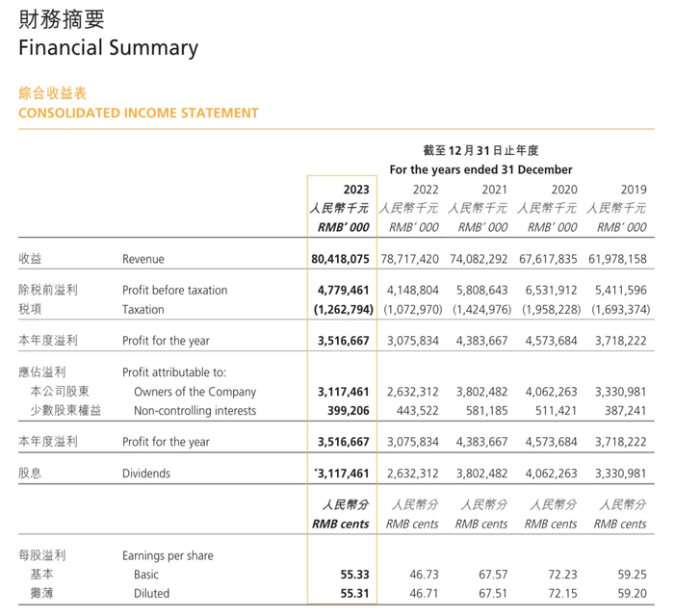The width and height of the screenshot is (674, 616).
Task: Click 2023 revenue value 80,418,075
Action: (x=340, y=259)
